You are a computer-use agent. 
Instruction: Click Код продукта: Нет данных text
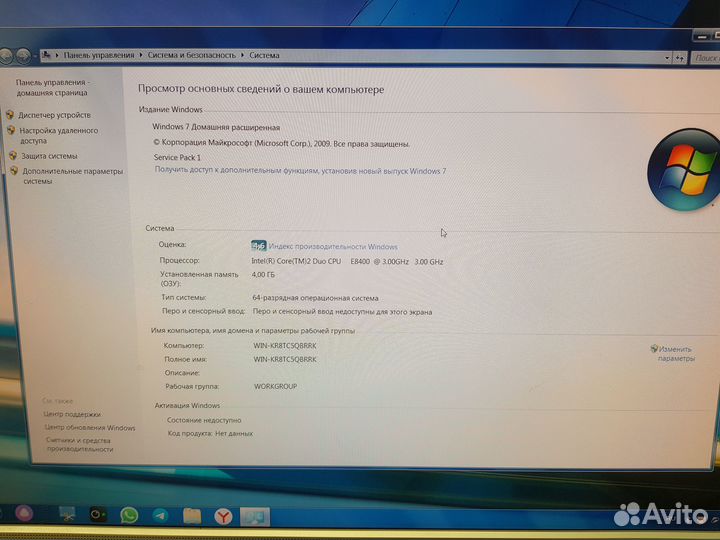click(x=210, y=433)
